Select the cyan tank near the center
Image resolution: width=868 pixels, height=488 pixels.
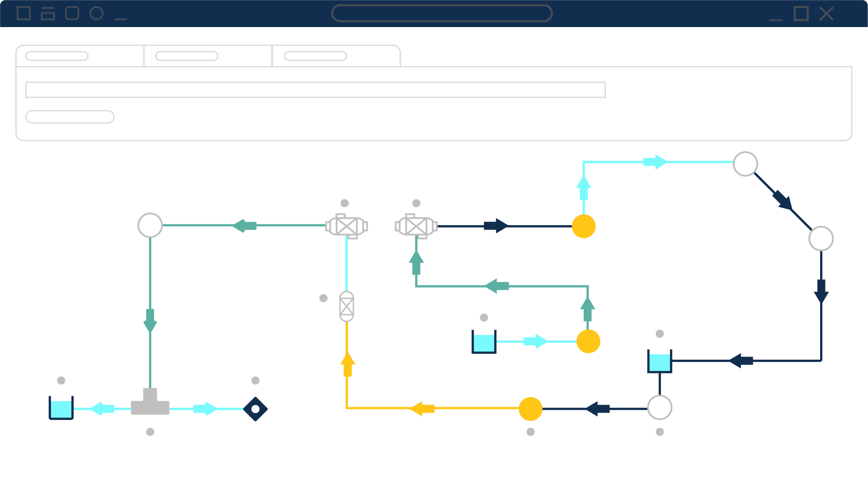pyautogui.click(x=483, y=342)
